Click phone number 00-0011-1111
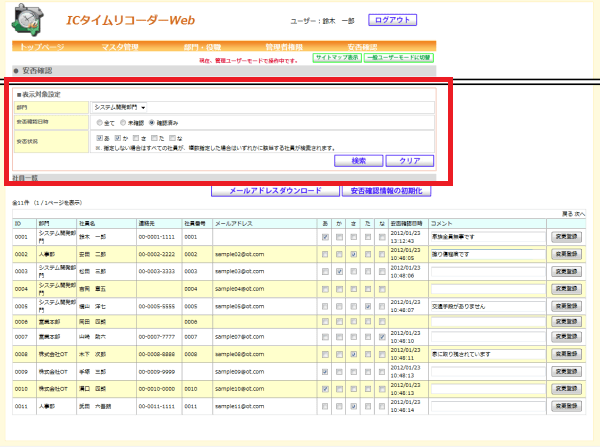Viewport: 600px width, 447px height. pos(157,406)
